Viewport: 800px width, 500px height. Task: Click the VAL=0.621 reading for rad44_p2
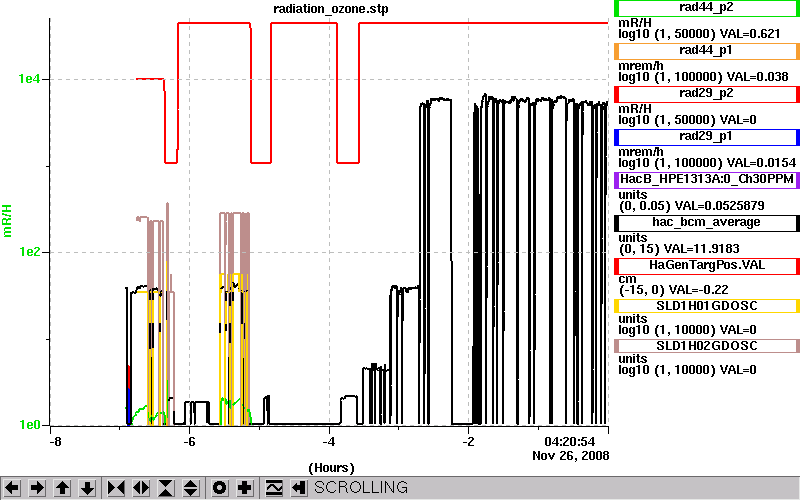tap(749, 34)
